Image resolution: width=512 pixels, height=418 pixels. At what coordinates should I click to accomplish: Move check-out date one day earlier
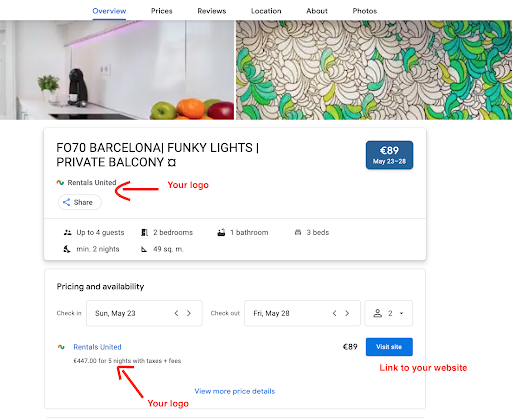pos(334,313)
